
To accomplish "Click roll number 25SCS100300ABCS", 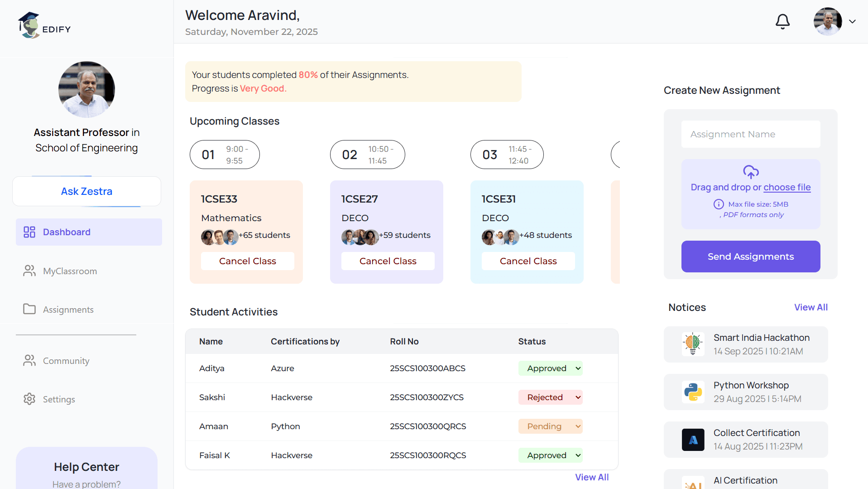I will pyautogui.click(x=428, y=368).
